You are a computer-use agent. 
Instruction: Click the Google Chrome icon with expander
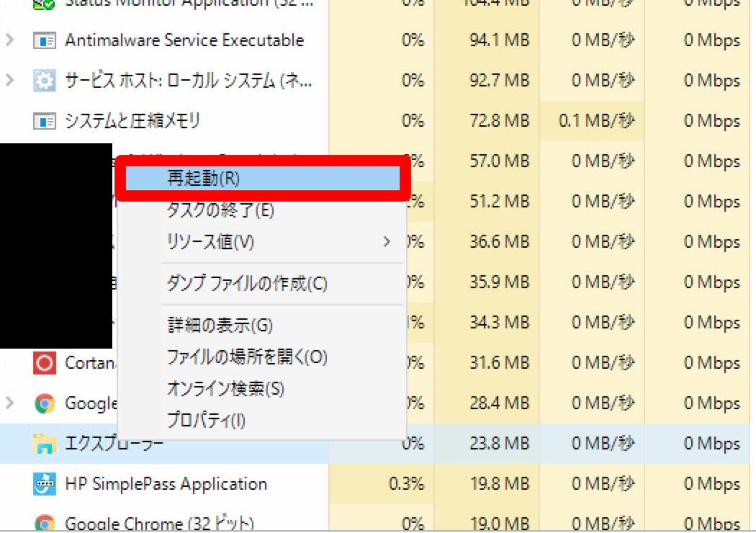45,403
